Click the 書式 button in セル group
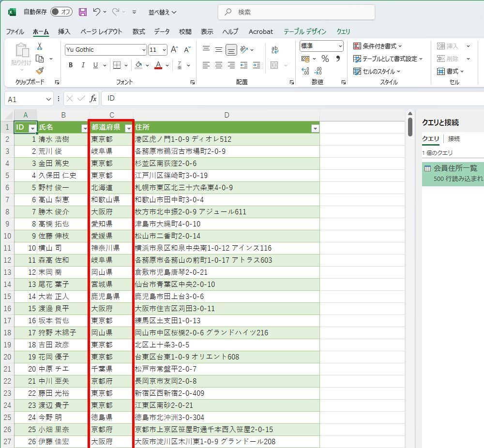 (x=450, y=71)
